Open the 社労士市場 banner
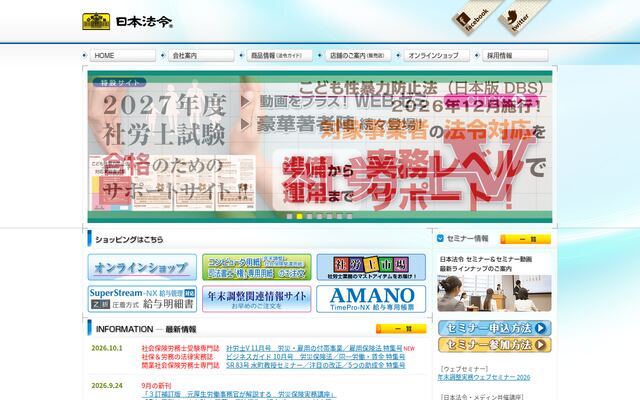Viewport: 640px width, 400px height. pyautogui.click(x=371, y=267)
